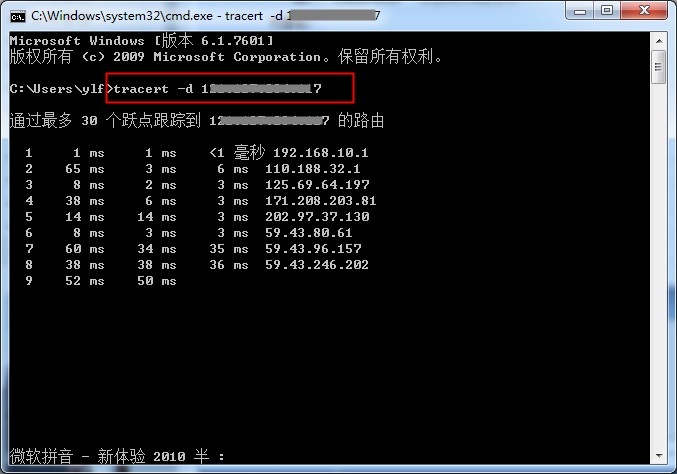Click the vertical scrollbar thumb

[x=659, y=67]
